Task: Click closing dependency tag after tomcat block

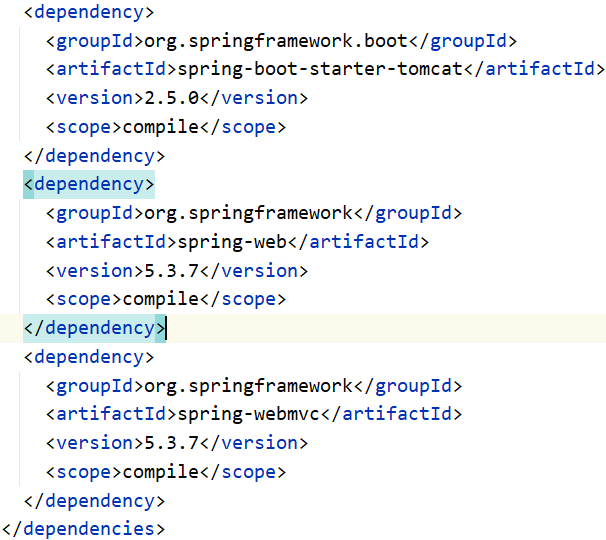Action: pyautogui.click(x=93, y=156)
